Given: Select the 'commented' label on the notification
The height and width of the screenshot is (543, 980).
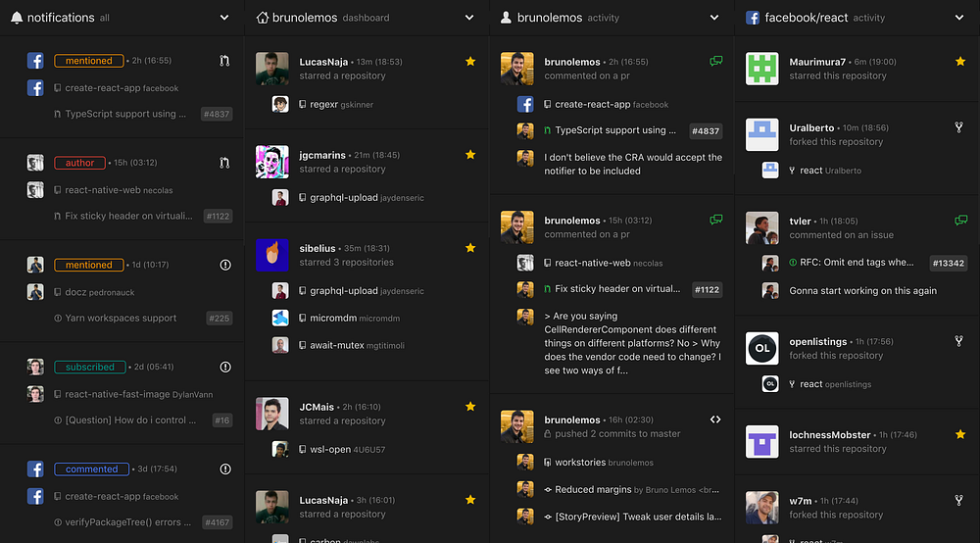Looking at the screenshot, I should click(x=92, y=469).
